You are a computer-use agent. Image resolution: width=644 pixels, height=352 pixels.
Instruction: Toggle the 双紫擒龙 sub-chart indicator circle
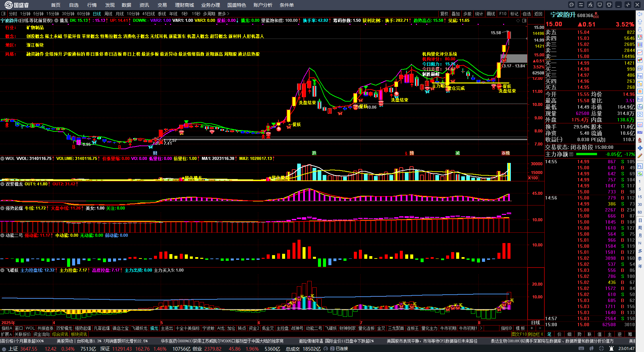[x=2, y=184]
